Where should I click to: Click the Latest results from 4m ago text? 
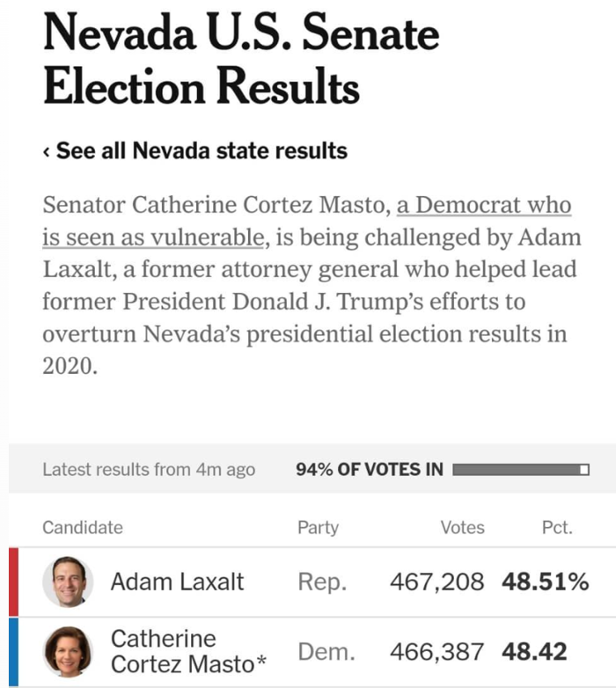(149, 469)
